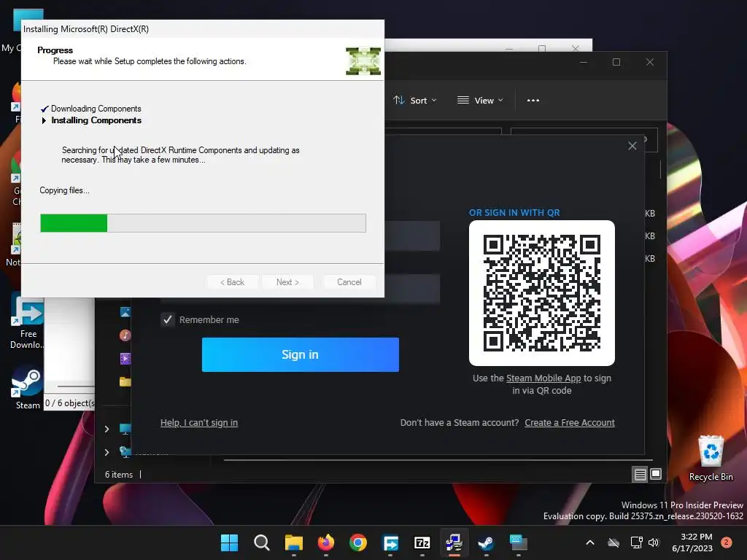
Task: Launch Firefox from the taskbar
Action: pyautogui.click(x=326, y=542)
